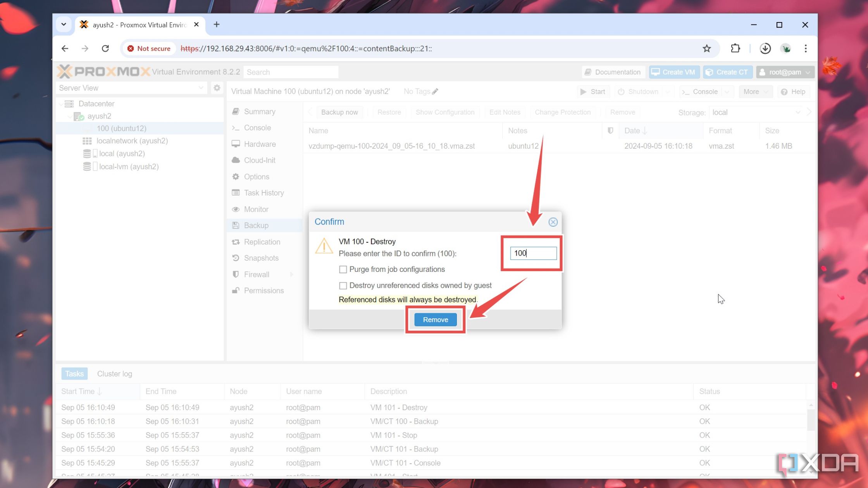
Task: Click the Replication panel icon
Action: [x=236, y=241]
